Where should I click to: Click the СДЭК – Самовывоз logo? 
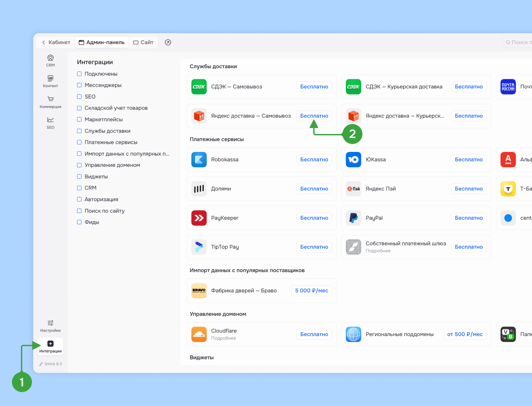(199, 87)
